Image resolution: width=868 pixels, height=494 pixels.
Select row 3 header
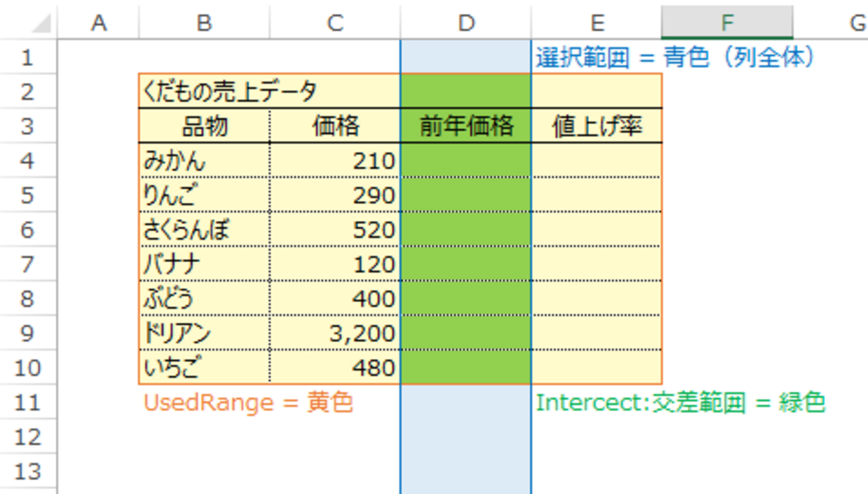[27, 126]
